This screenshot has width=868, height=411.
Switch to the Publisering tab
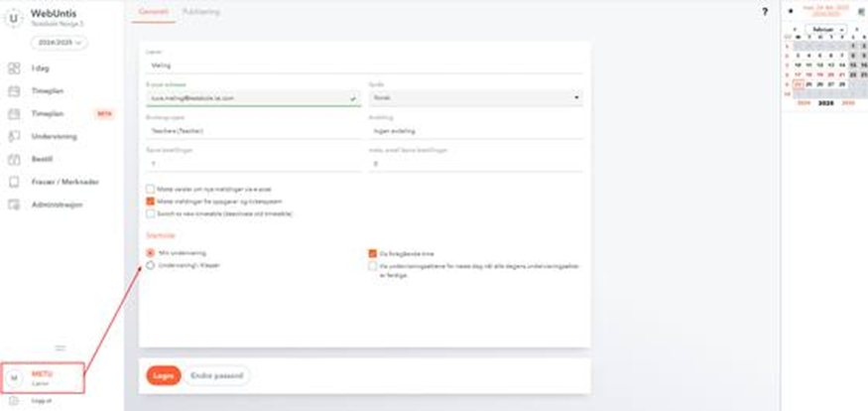tap(201, 11)
